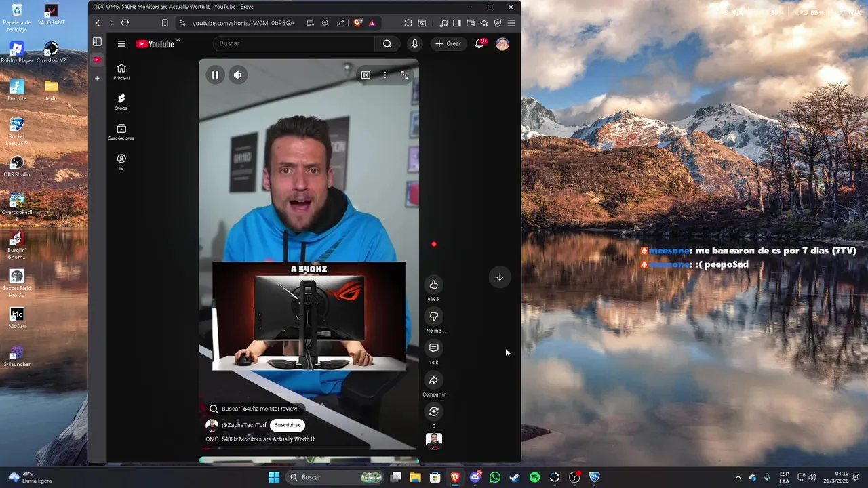Like the Short with 919 k likes
This screenshot has height=488, width=868.
(434, 285)
